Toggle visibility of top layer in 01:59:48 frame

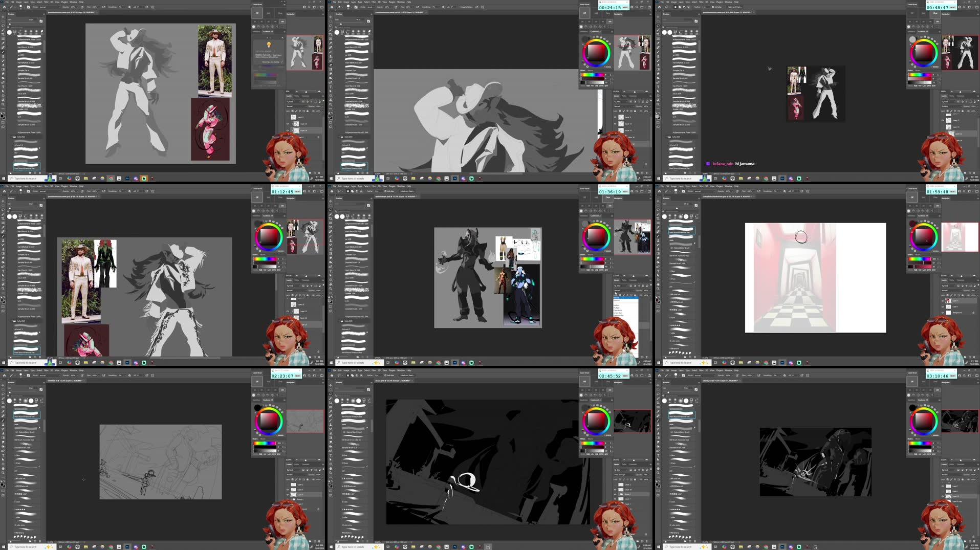tap(944, 301)
